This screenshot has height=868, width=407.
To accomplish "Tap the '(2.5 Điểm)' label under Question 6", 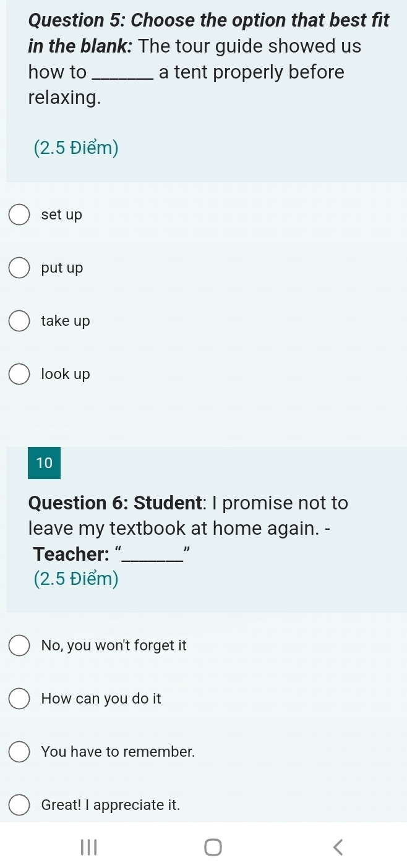I will (x=74, y=579).
